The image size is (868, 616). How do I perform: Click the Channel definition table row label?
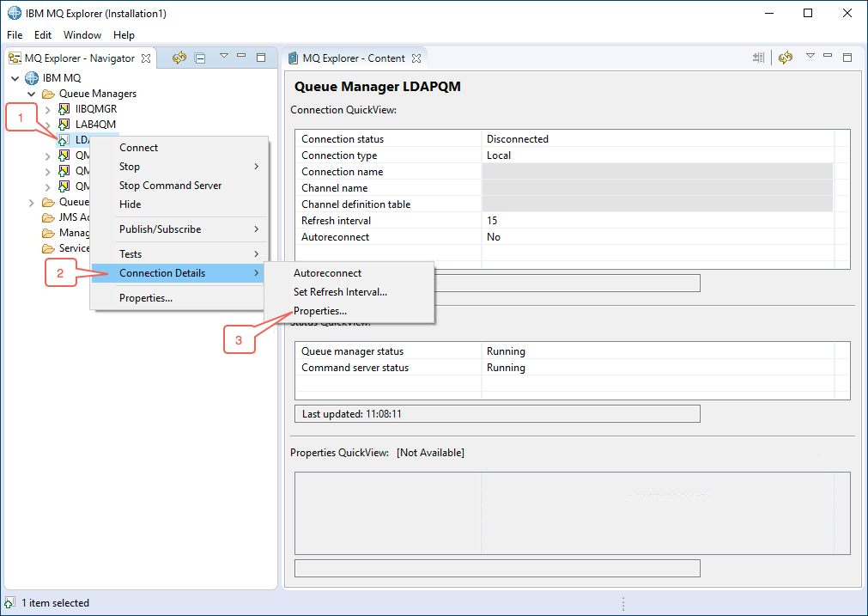click(355, 204)
